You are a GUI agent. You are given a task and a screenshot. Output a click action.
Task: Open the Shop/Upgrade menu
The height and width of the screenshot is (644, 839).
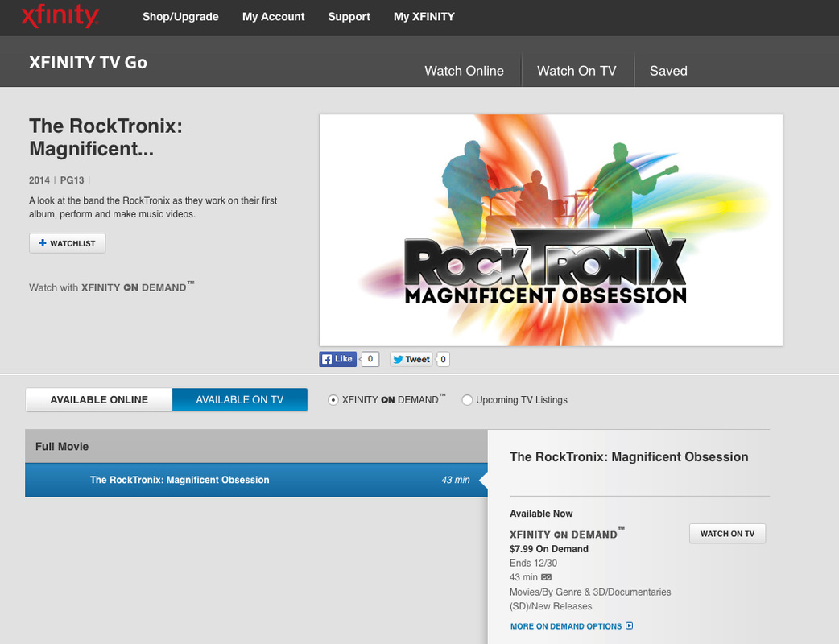pyautogui.click(x=180, y=17)
